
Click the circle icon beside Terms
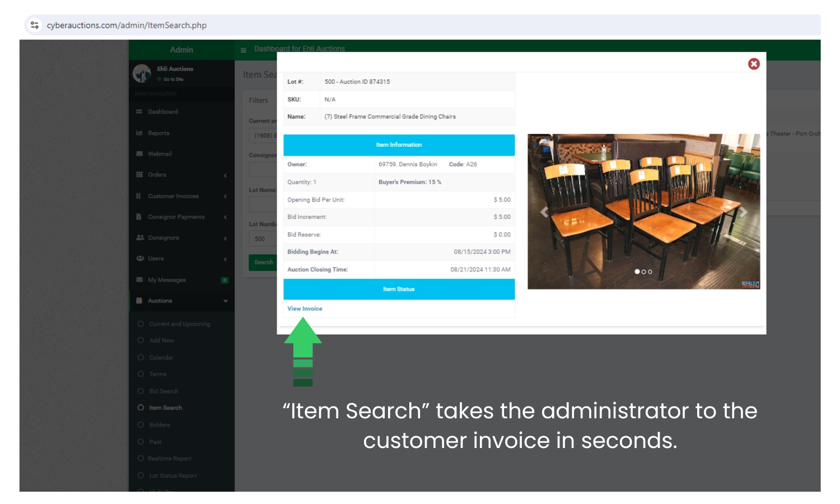[x=141, y=374]
